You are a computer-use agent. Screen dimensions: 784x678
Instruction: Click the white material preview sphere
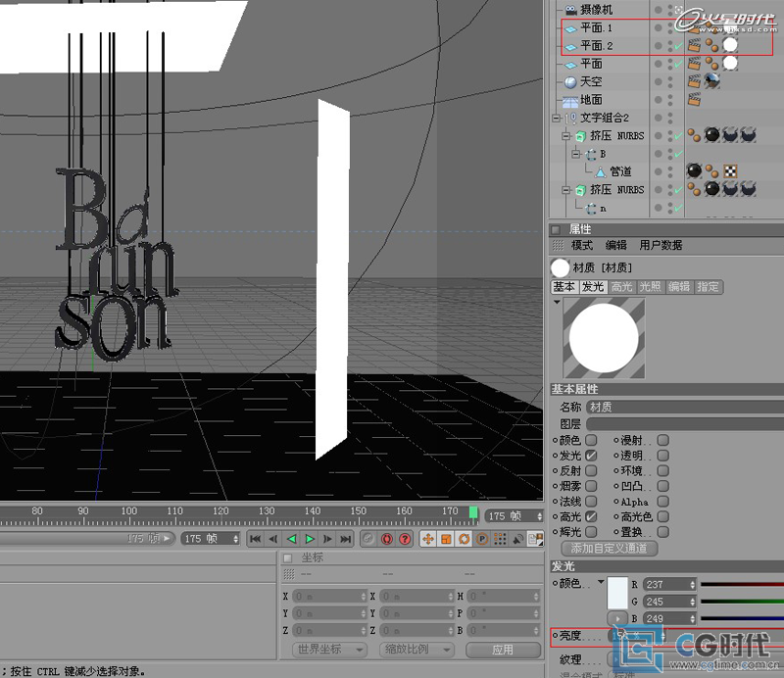pyautogui.click(x=604, y=338)
